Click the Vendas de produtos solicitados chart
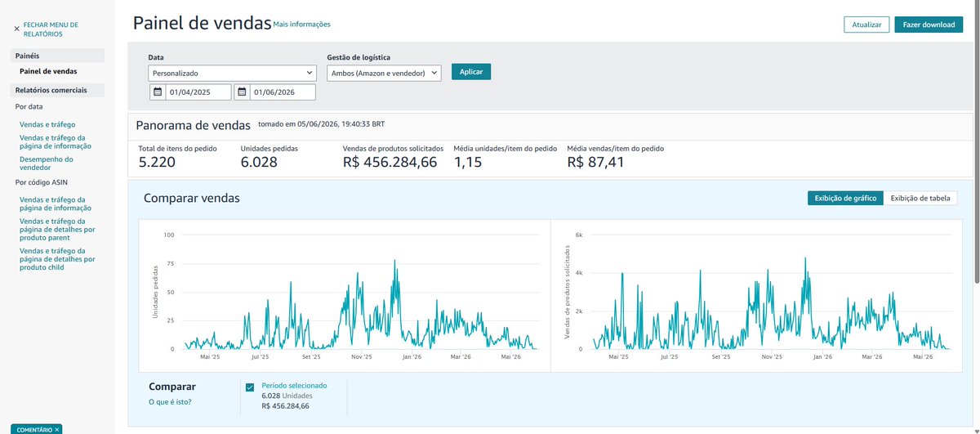980x434 pixels. click(x=755, y=294)
